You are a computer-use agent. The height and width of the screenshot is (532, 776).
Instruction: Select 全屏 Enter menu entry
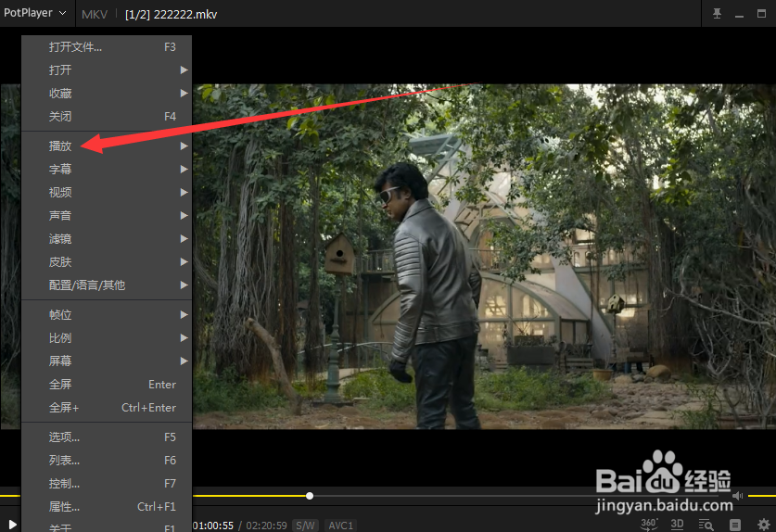coord(107,384)
